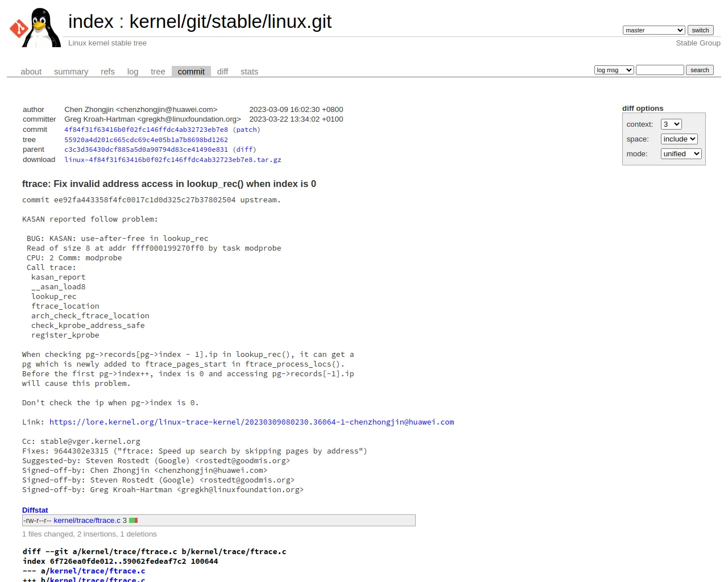
Task: Open the refs tab
Action: pos(107,72)
